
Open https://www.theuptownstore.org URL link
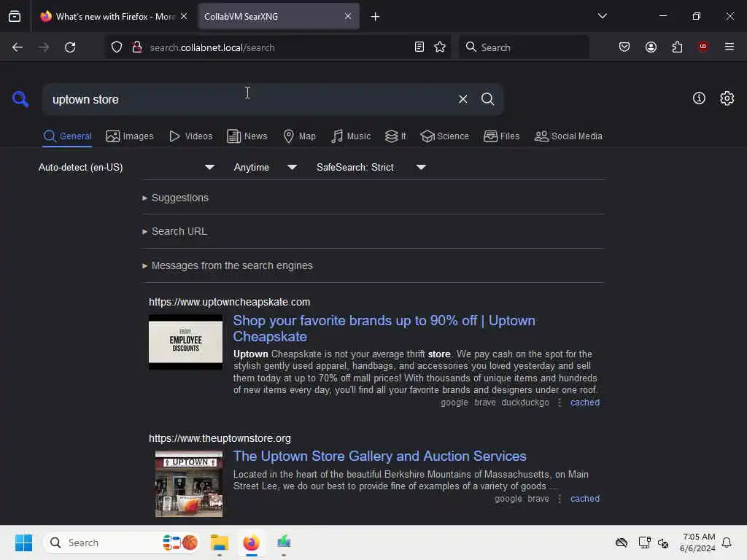tap(220, 438)
